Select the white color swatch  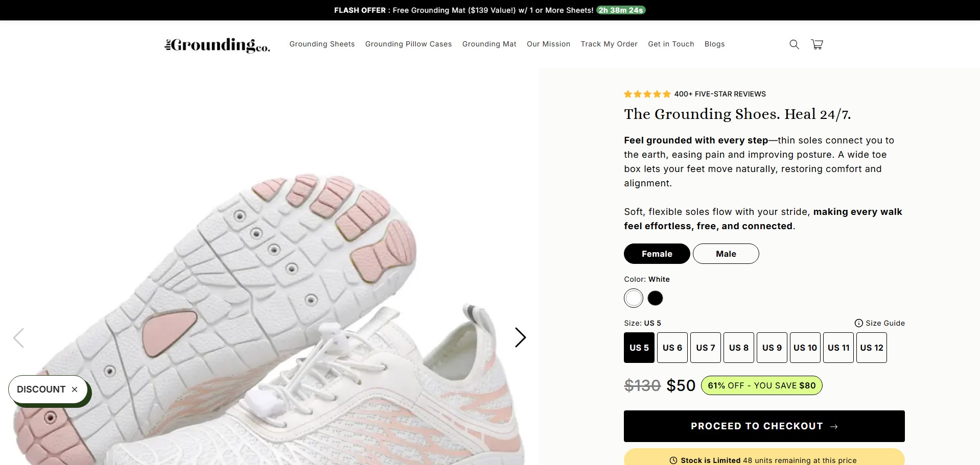[x=634, y=298]
